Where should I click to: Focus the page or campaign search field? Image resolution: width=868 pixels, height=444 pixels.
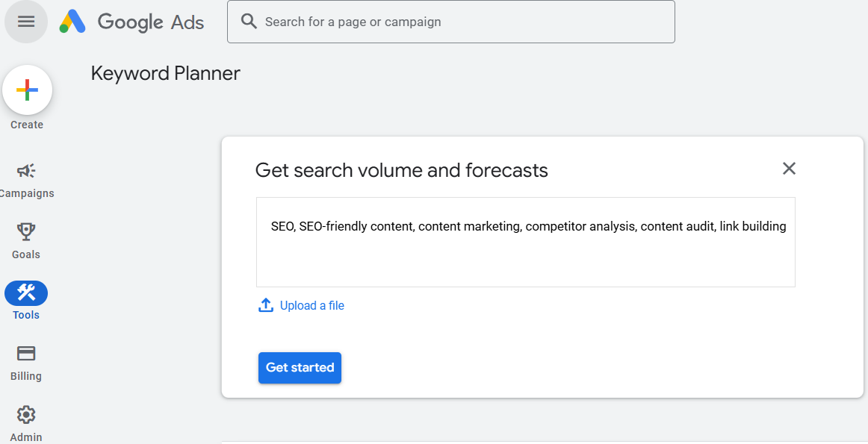coord(451,22)
